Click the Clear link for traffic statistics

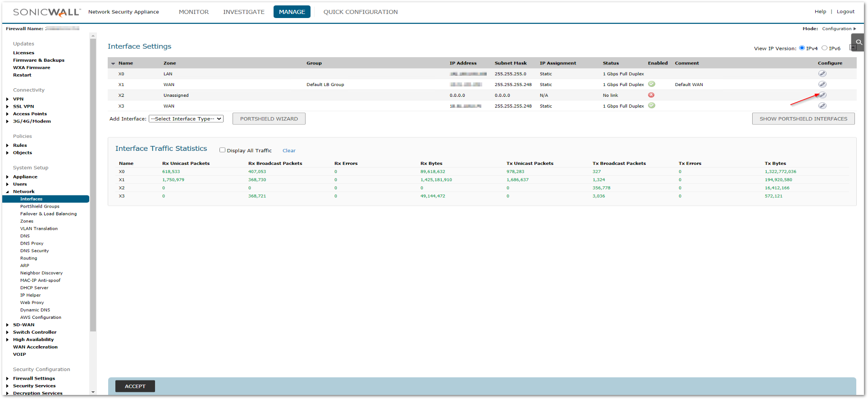289,151
